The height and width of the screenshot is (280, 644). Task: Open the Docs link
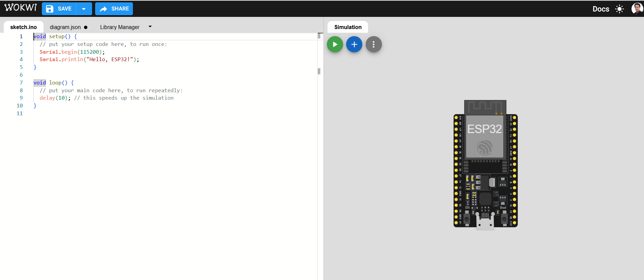point(600,9)
